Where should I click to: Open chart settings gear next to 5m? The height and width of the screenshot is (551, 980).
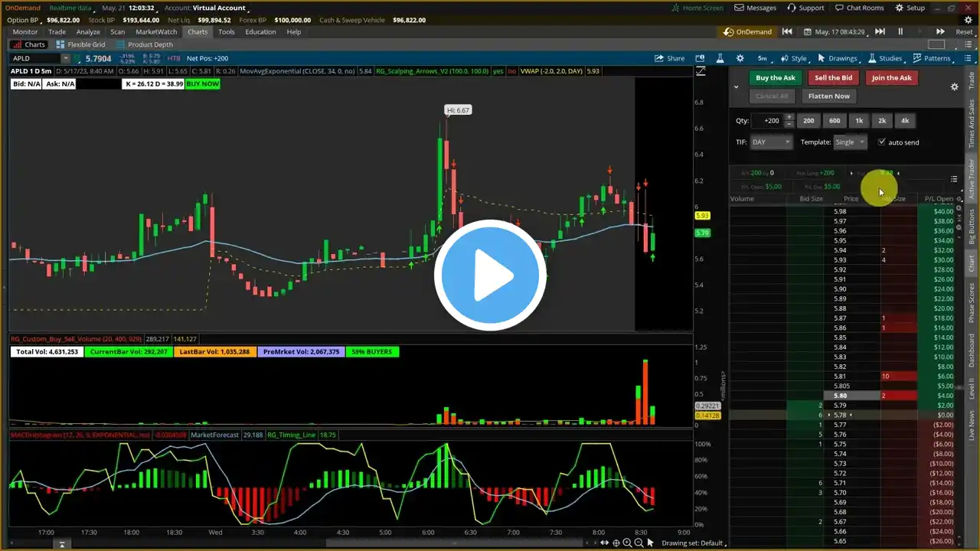(x=740, y=58)
